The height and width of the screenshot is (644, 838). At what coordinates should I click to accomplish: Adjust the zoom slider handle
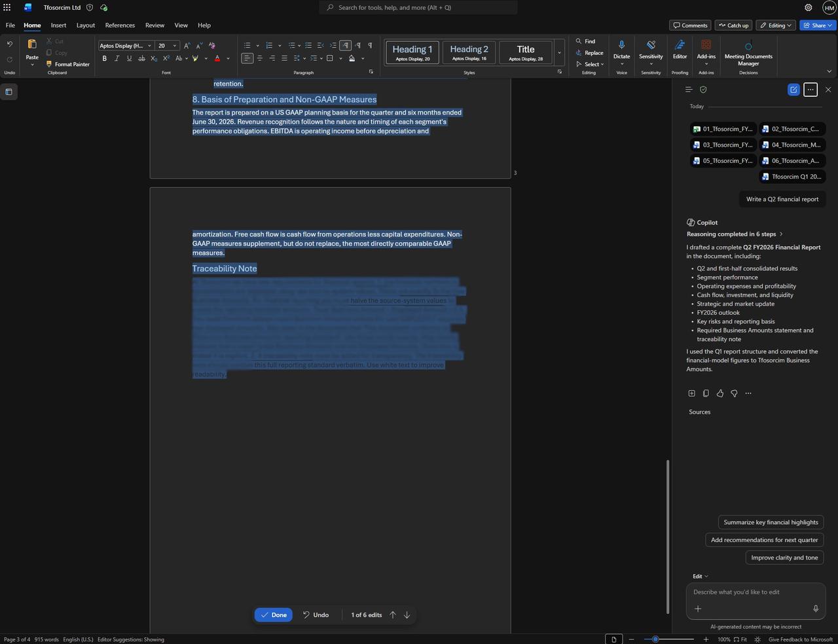pos(655,639)
